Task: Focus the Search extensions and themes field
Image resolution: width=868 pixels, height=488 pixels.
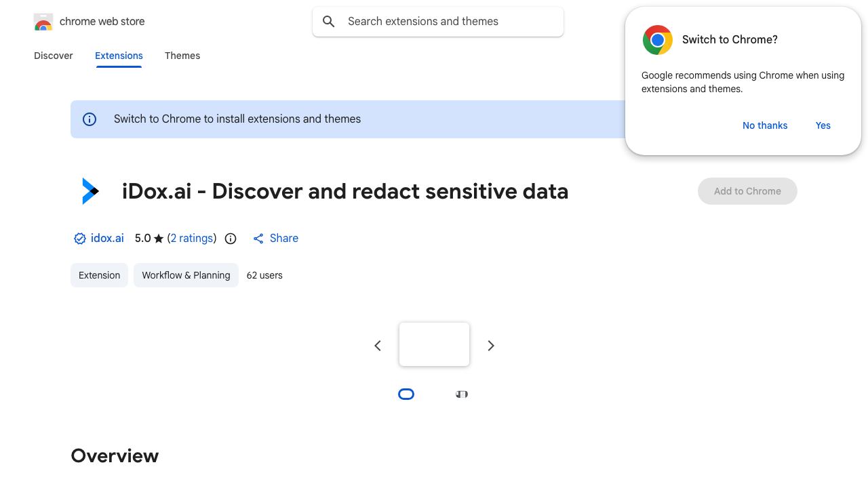Action: (438, 22)
